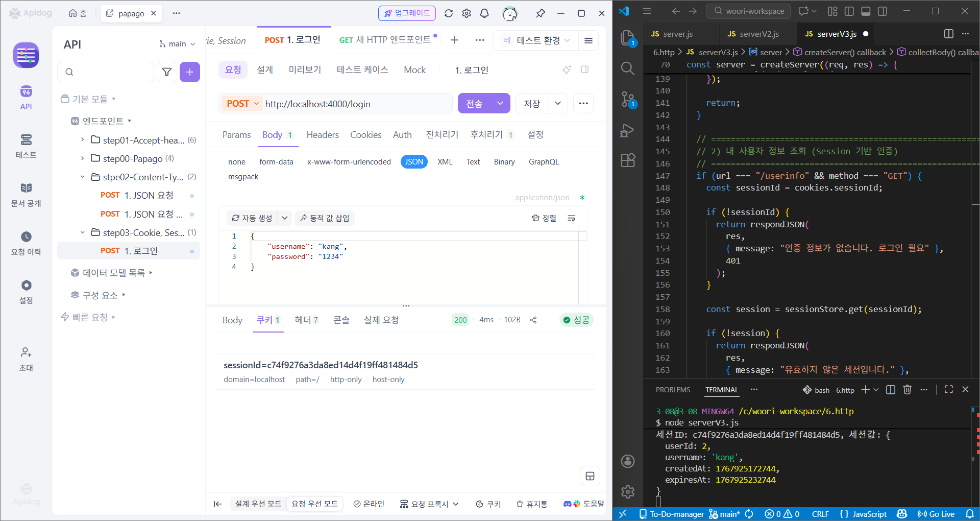Maximize the VS Code terminal panel

[x=949, y=389]
